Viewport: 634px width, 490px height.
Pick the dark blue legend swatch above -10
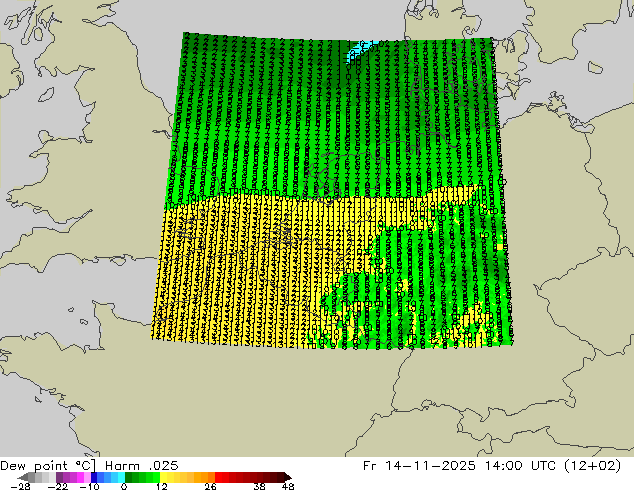tap(94, 477)
